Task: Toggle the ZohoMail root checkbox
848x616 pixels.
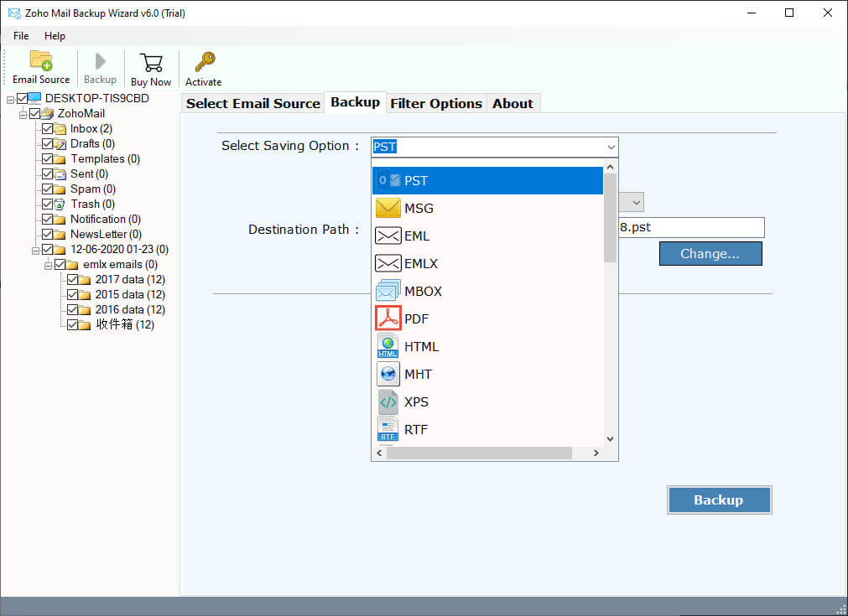Action: click(34, 113)
